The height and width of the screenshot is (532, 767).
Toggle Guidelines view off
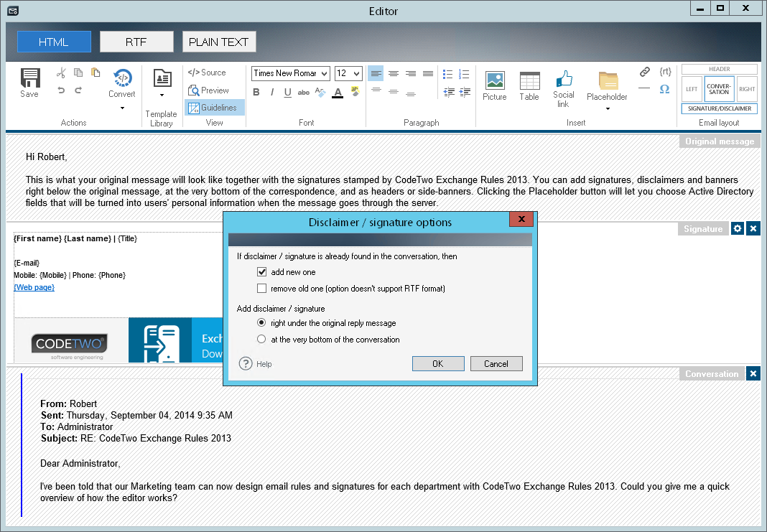tap(214, 108)
